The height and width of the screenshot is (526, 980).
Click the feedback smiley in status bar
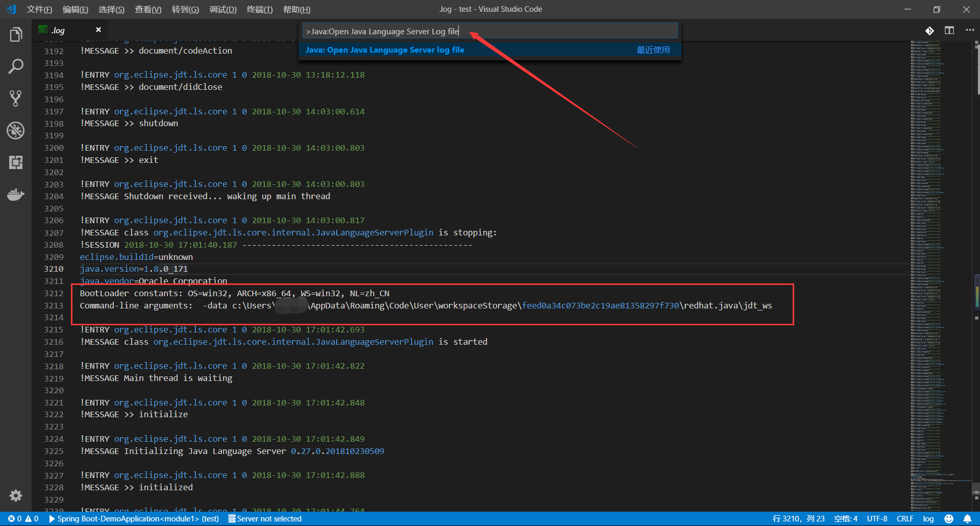tap(948, 518)
